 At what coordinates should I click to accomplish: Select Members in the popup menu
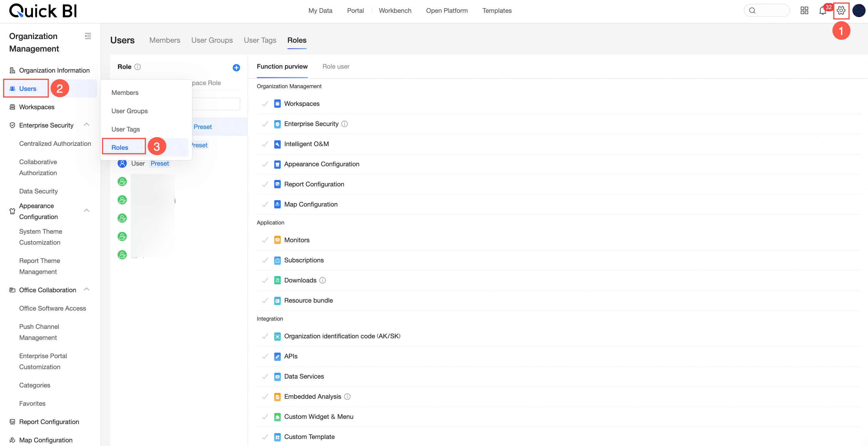(125, 92)
